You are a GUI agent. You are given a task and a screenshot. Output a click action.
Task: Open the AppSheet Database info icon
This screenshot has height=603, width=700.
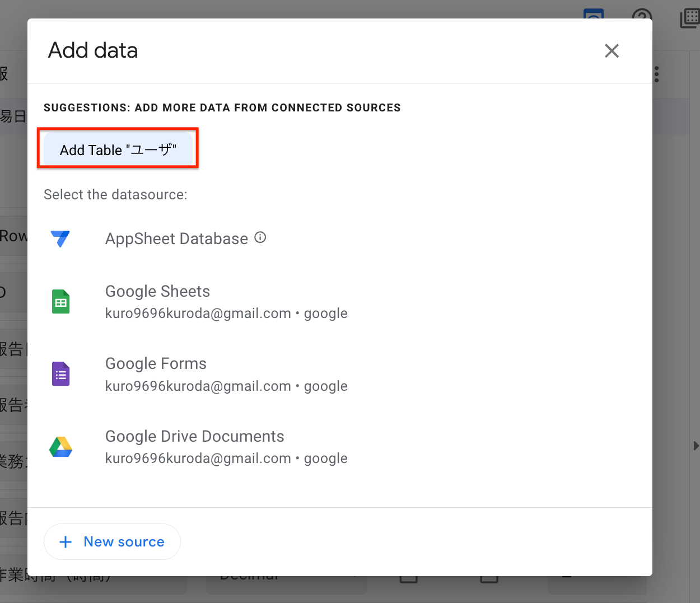click(260, 237)
